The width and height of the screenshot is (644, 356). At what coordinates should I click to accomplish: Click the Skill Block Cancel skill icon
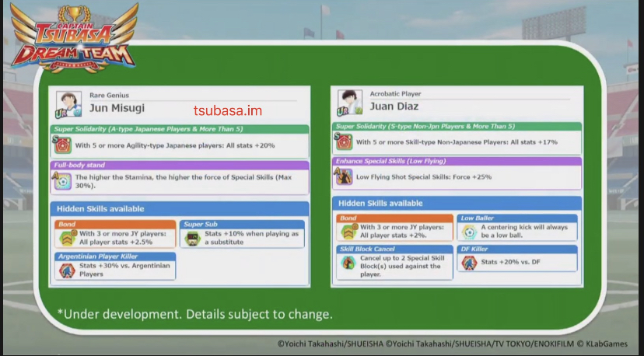[348, 263]
